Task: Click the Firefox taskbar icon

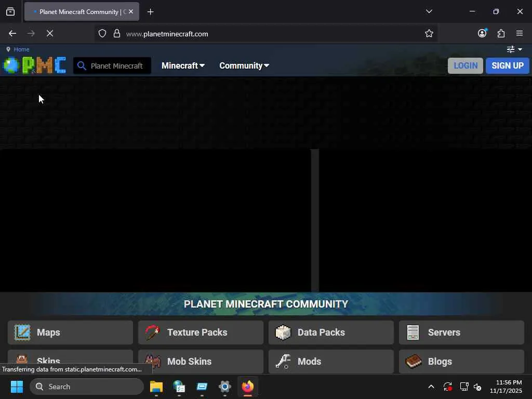Action: click(x=248, y=387)
